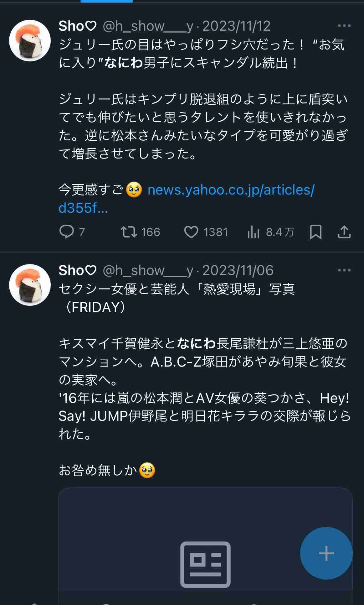364x605 pixels.
Task: Open the 2023/11/12 date timestamp
Action: click(x=236, y=26)
